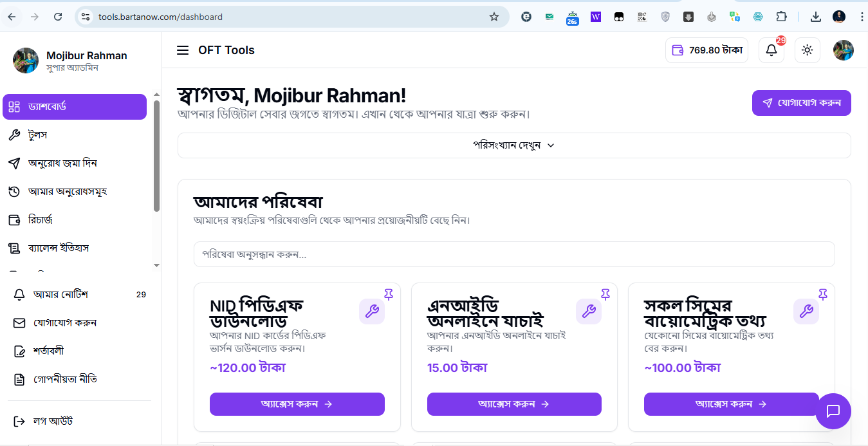Click the wallet balance 769.80 টাকা
Image resolution: width=868 pixels, height=446 pixels.
(706, 50)
